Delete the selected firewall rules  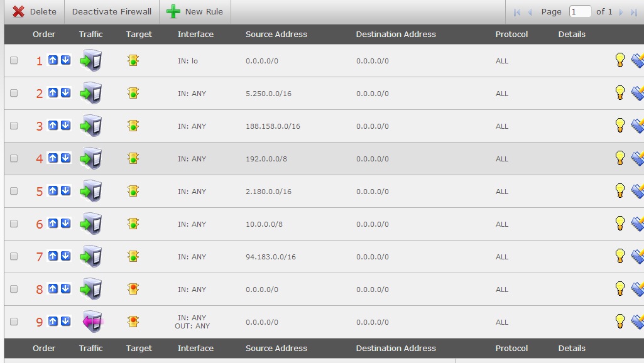[35, 12]
